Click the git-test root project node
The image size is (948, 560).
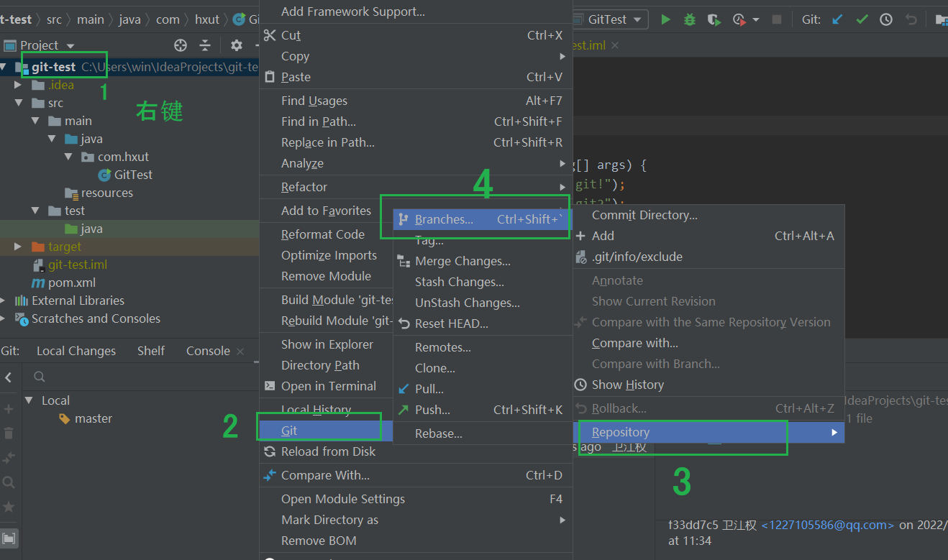pyautogui.click(x=53, y=67)
